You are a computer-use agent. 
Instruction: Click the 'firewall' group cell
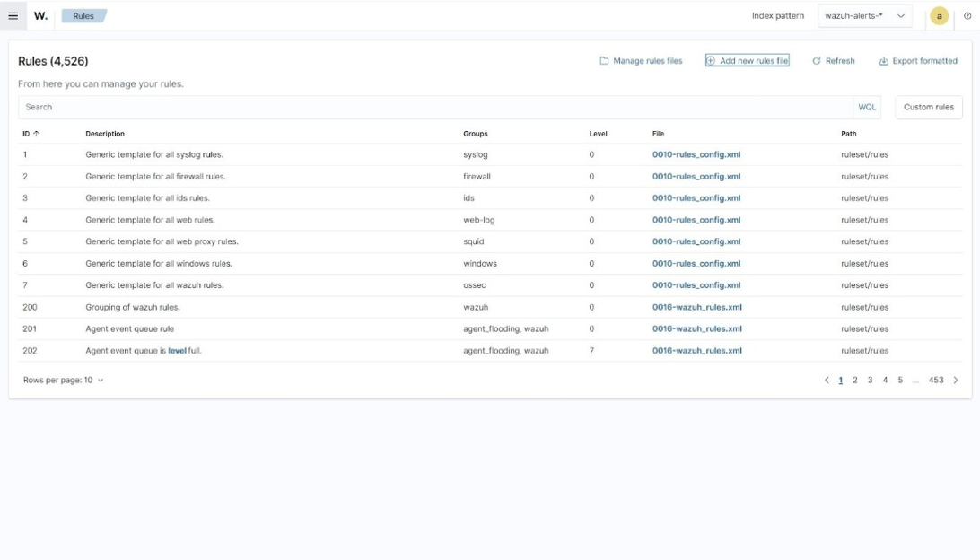477,176
